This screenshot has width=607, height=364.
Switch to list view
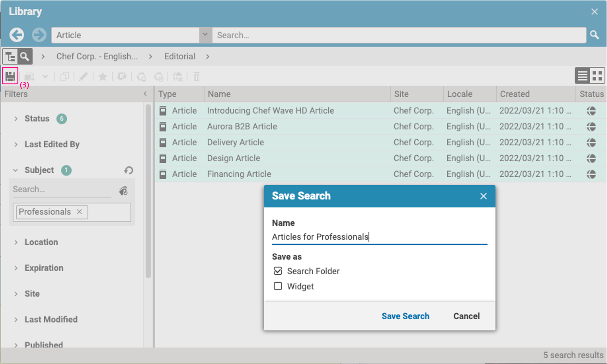coord(582,76)
